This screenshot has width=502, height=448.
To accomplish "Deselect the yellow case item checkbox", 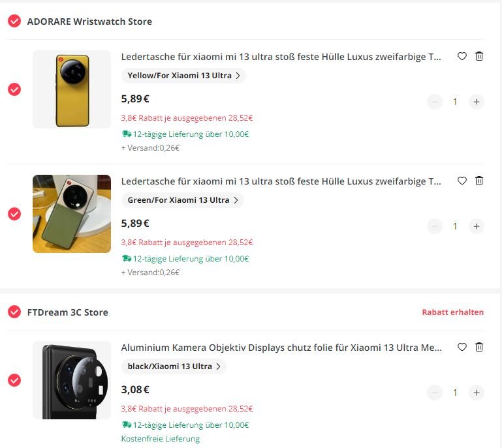I will [14, 89].
